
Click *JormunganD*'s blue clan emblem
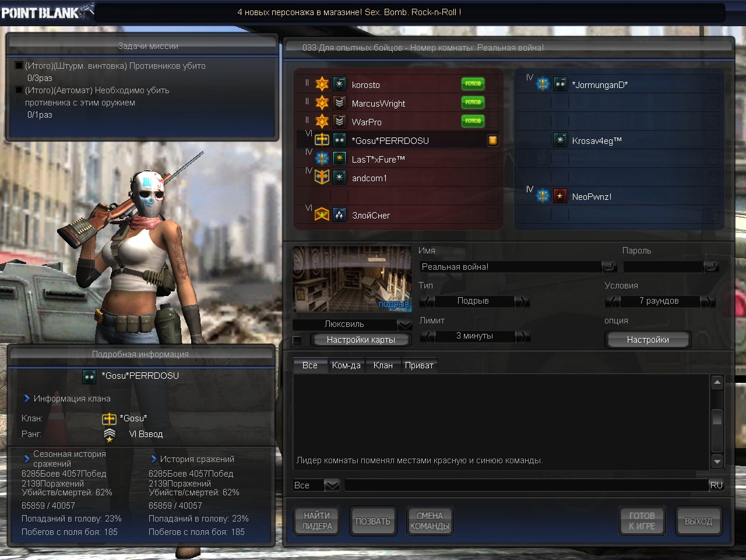click(x=543, y=84)
